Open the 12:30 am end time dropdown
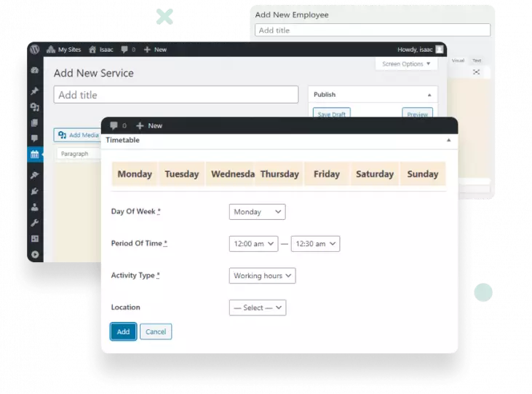Viewport: 532px width, 394px height. point(315,244)
